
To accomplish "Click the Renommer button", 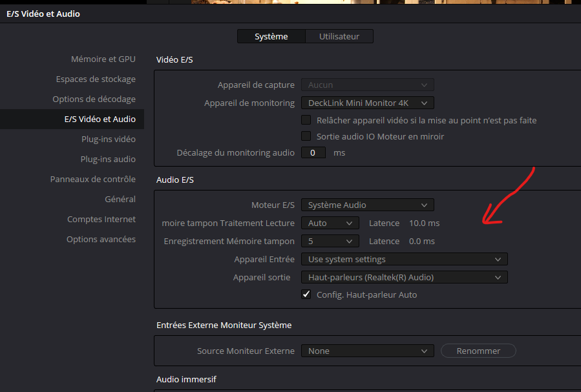I will pos(478,351).
